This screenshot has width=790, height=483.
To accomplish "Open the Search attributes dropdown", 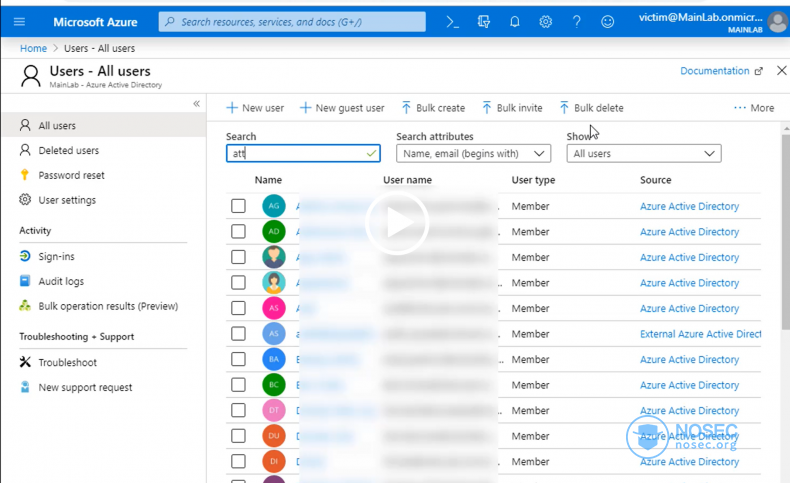I will (474, 154).
